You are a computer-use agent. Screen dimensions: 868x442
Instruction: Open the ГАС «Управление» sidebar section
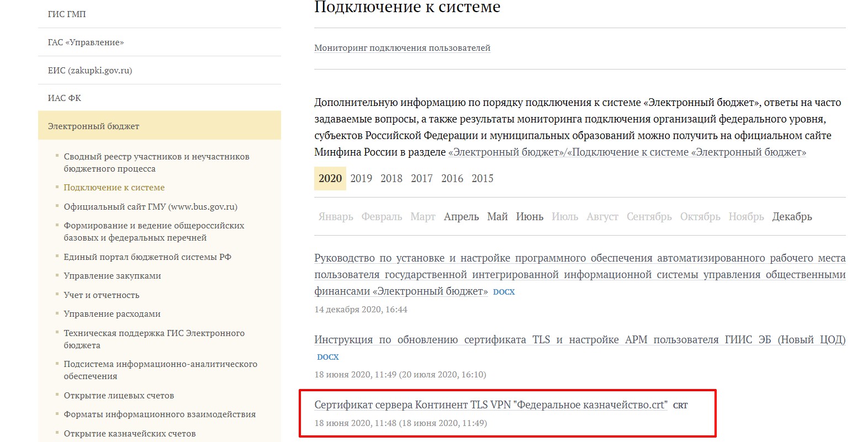point(86,42)
